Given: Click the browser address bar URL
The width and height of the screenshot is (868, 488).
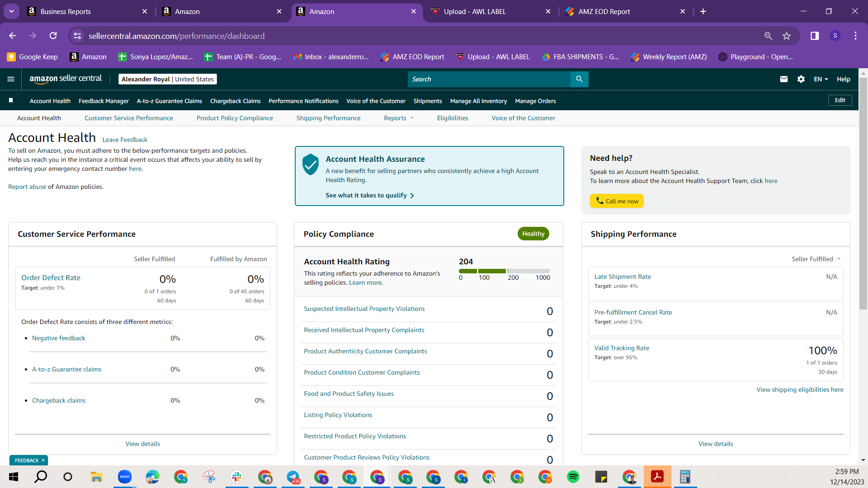Looking at the screenshot, I should point(177,36).
